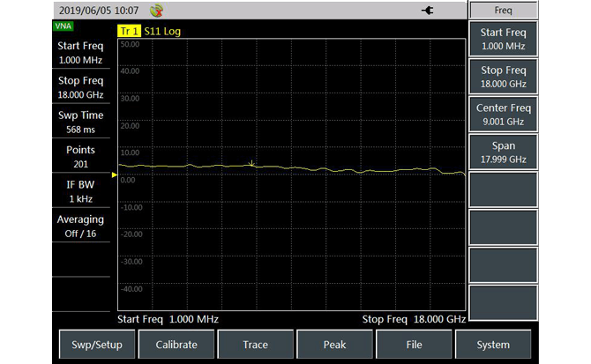Viewport: 591px width, 364px height.
Task: Select the Tr 1 trace label
Action: [x=129, y=31]
